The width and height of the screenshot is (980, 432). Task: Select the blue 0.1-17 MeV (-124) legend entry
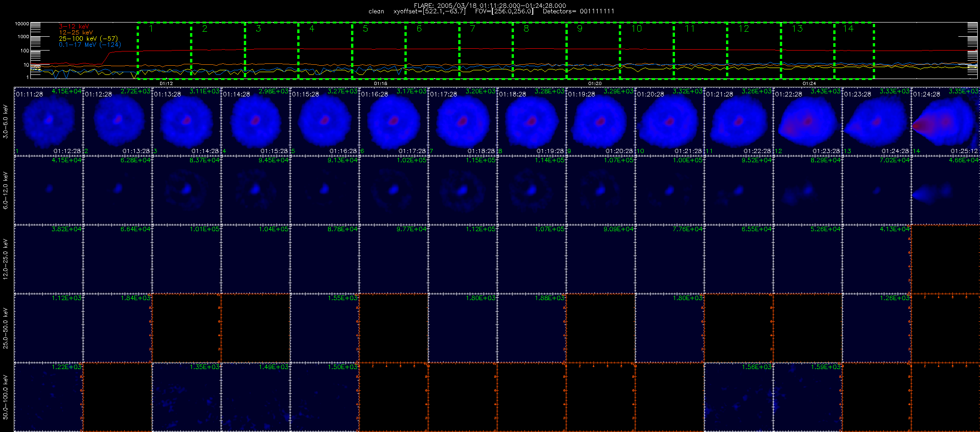90,45
